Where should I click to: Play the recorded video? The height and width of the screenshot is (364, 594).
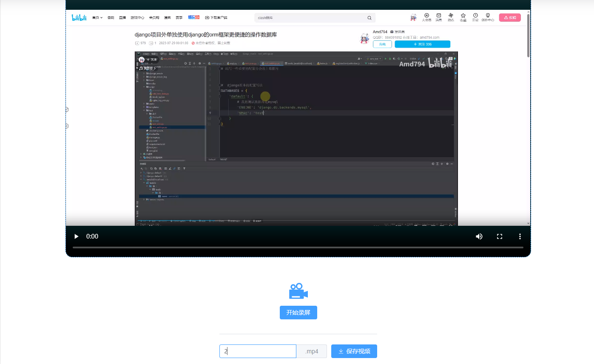pos(77,236)
